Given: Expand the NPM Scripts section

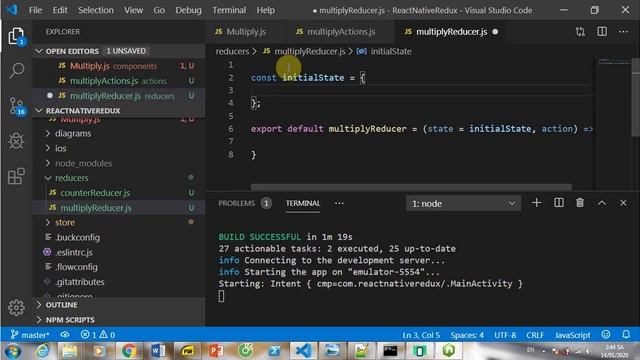Looking at the screenshot, I should tap(119, 320).
